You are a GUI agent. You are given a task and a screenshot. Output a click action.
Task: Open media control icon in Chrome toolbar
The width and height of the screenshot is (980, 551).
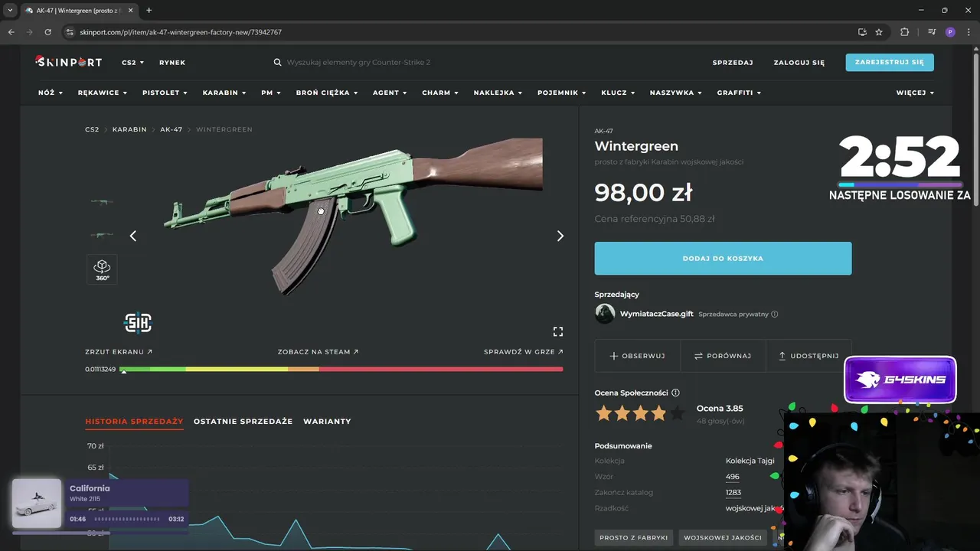click(932, 32)
